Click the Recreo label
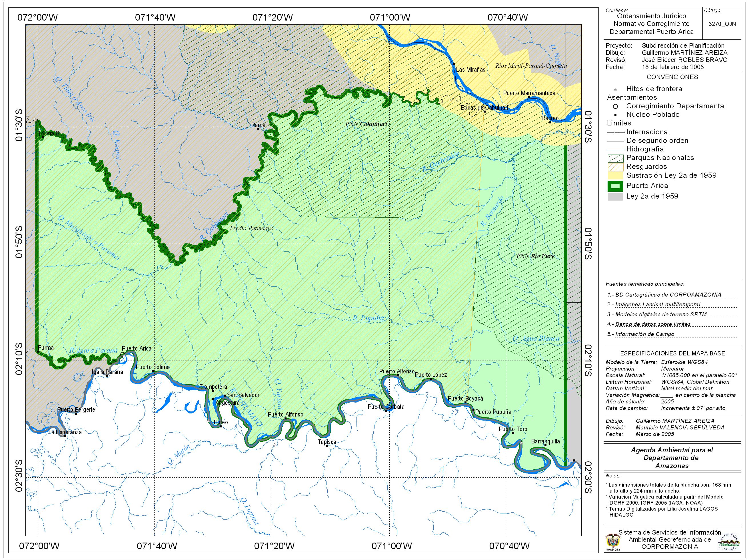This screenshot has width=749, height=560. point(550,118)
